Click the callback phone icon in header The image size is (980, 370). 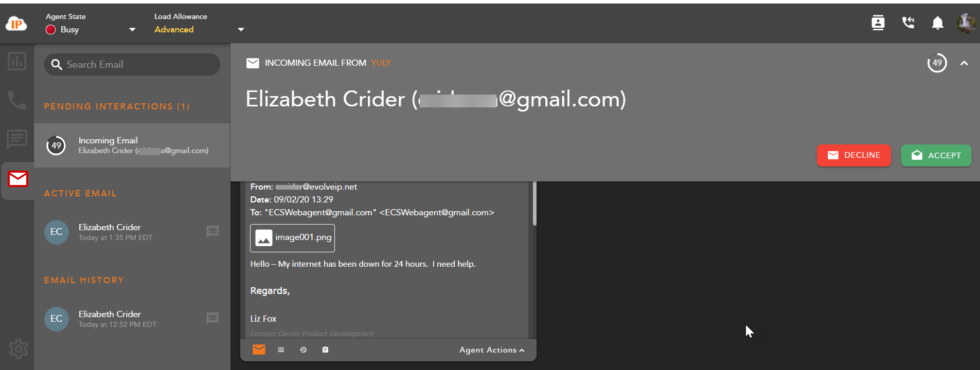click(908, 23)
